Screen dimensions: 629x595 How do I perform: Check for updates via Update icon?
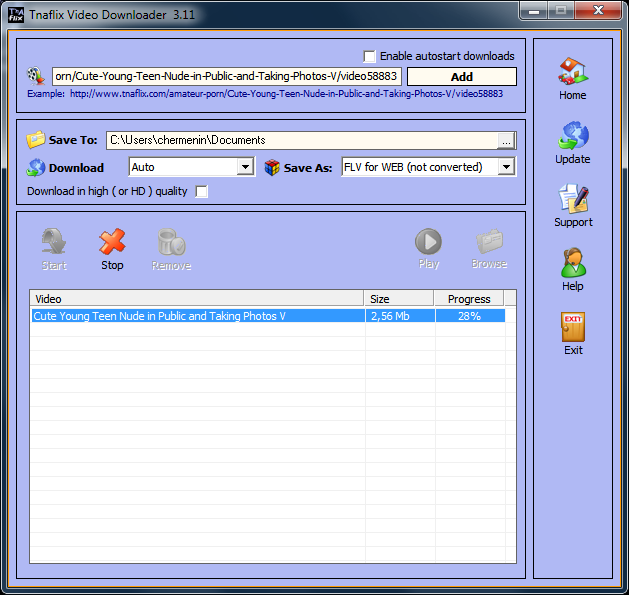tap(573, 136)
